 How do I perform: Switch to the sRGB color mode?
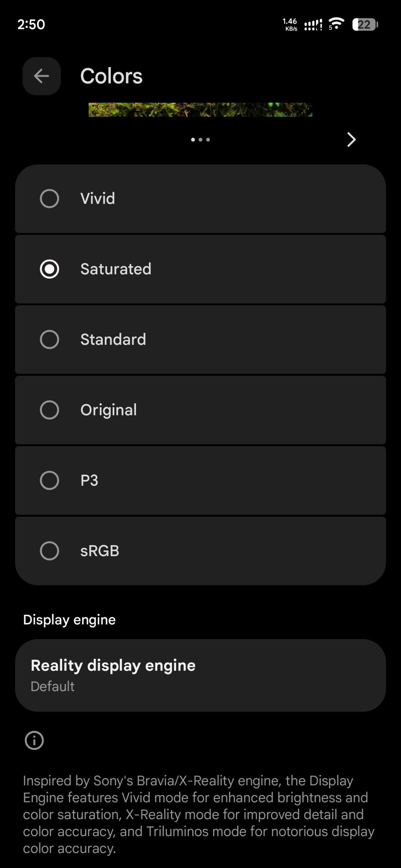50,551
